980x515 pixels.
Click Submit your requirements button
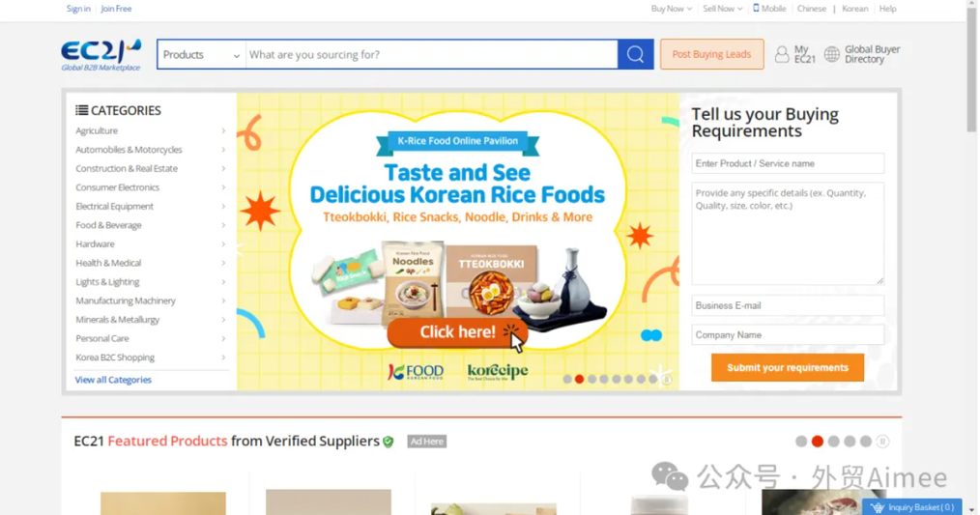pos(787,367)
